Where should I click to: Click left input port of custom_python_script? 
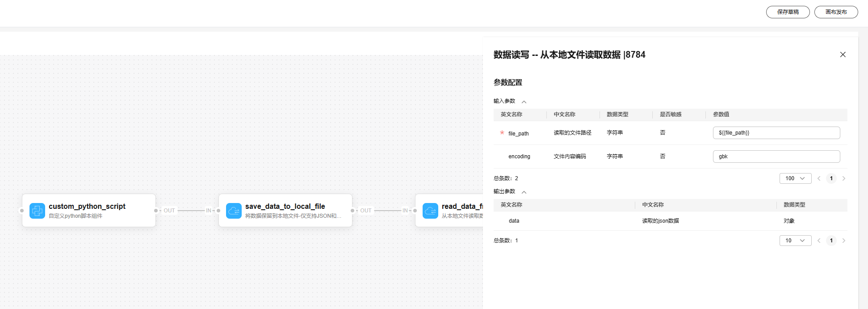[22, 211]
